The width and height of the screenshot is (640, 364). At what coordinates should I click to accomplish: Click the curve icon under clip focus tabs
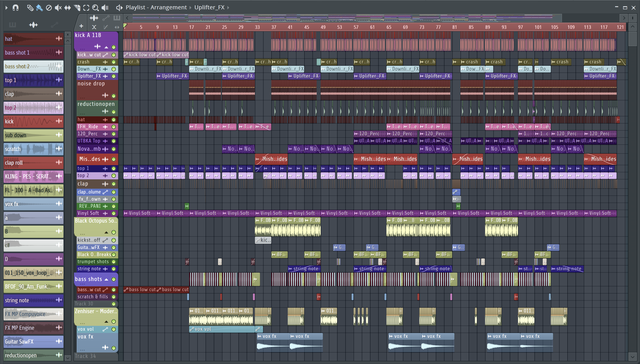point(106,27)
